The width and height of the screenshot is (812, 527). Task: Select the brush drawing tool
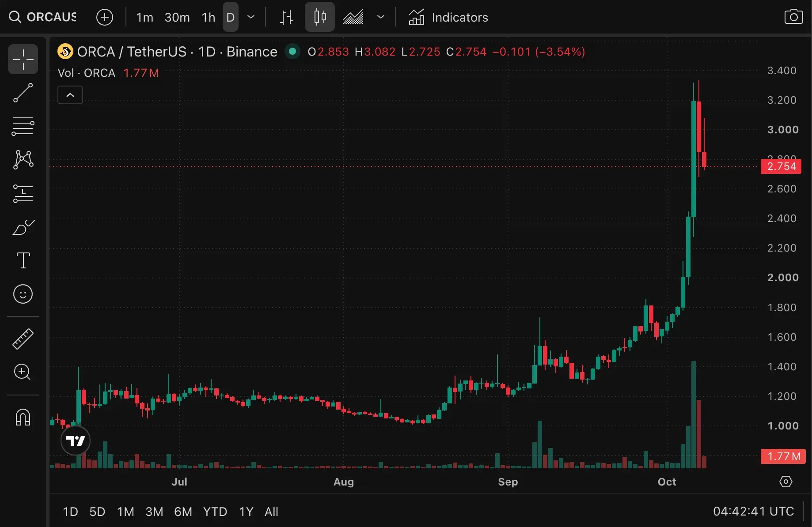[23, 227]
